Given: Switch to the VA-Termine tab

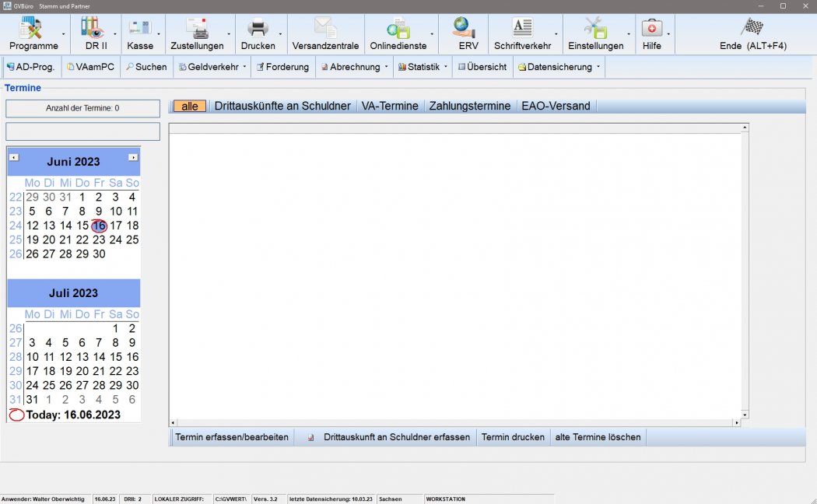Looking at the screenshot, I should tap(390, 106).
